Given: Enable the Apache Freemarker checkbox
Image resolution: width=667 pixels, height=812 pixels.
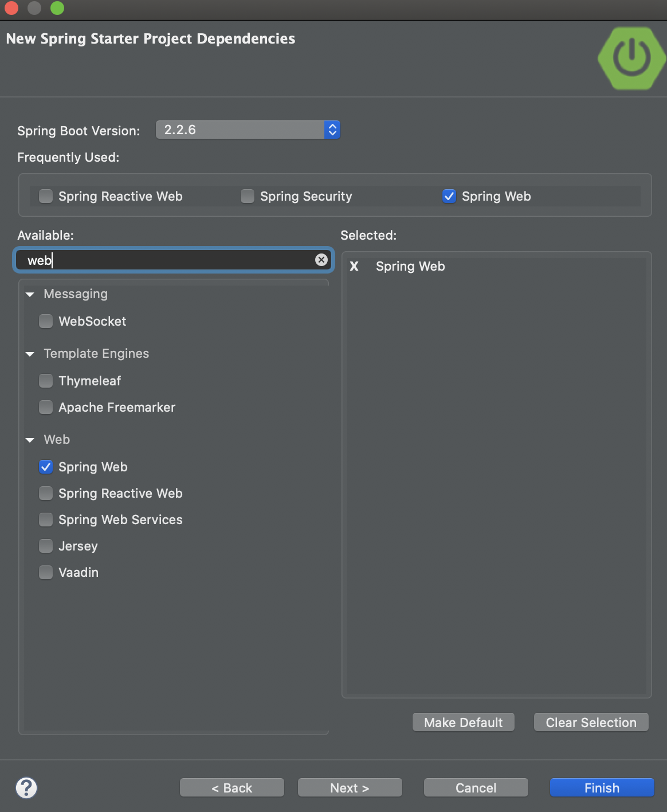Looking at the screenshot, I should 46,407.
